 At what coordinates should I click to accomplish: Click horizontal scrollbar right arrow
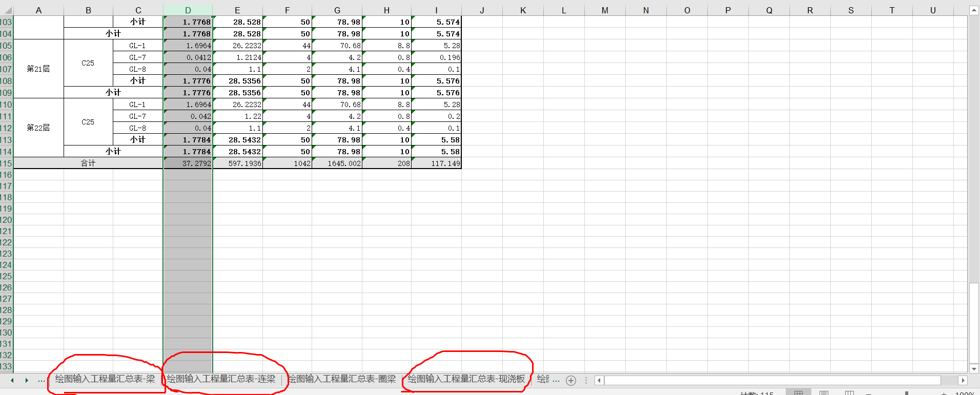963,380
